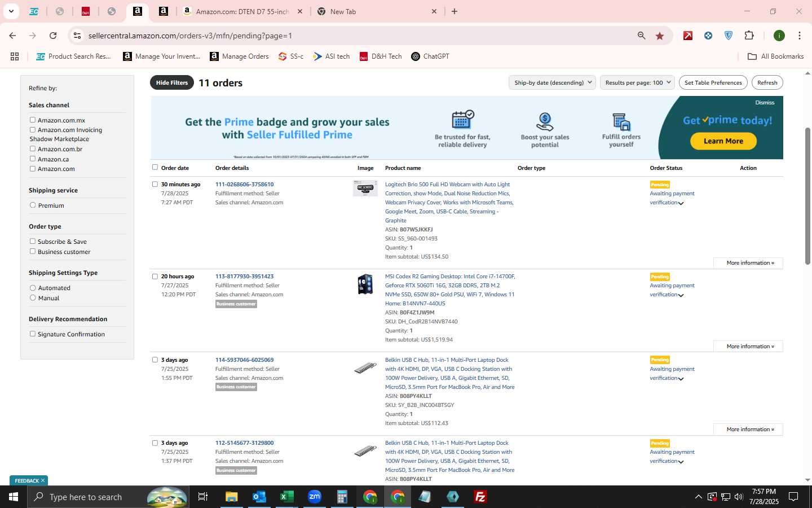Open the Product Search Results bookmark

click(x=74, y=56)
